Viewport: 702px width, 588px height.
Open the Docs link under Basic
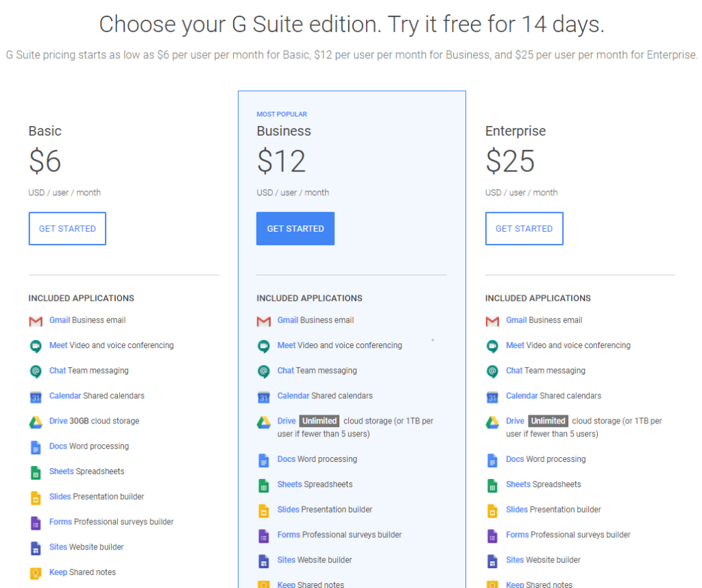pos(58,446)
